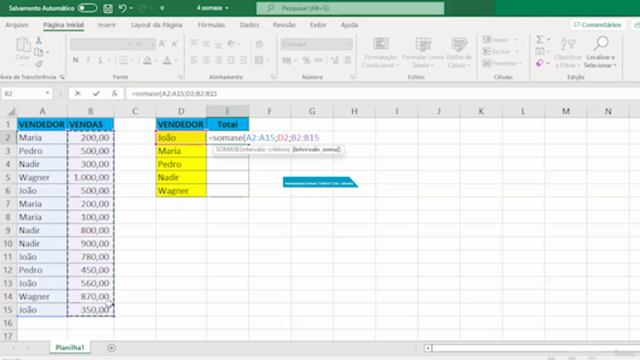640x360 pixels.
Task: Click the Increase Decimal icon
Action: click(335, 60)
